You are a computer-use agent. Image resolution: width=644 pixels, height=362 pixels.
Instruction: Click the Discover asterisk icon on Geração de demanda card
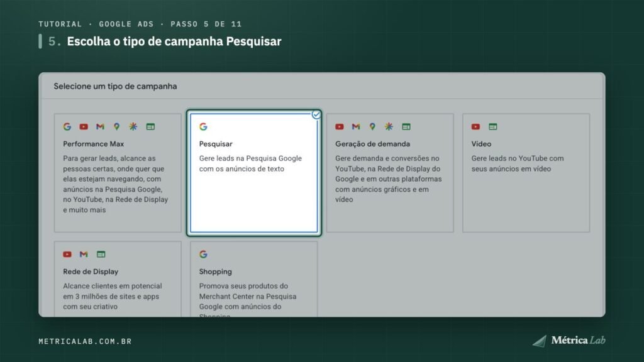click(389, 127)
